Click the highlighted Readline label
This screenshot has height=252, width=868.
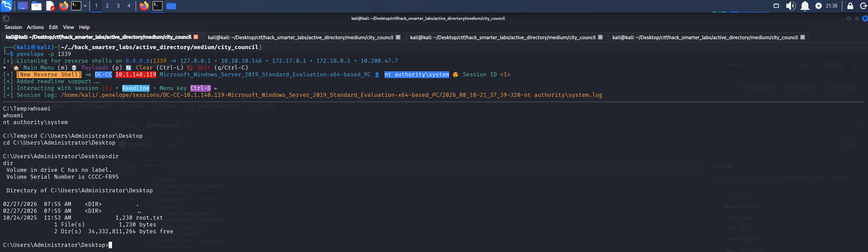tap(136, 88)
